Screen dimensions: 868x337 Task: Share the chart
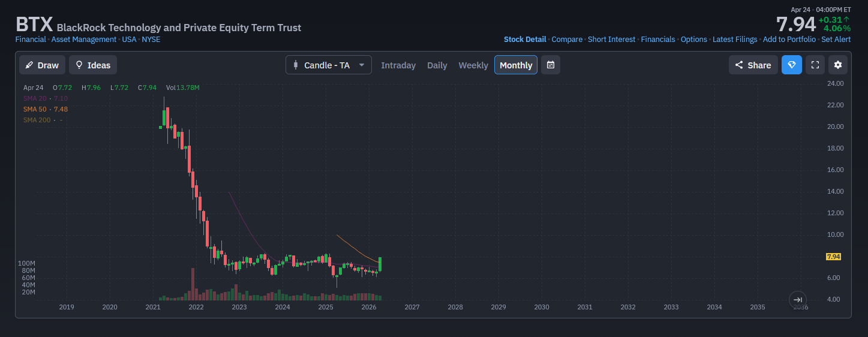pos(753,65)
